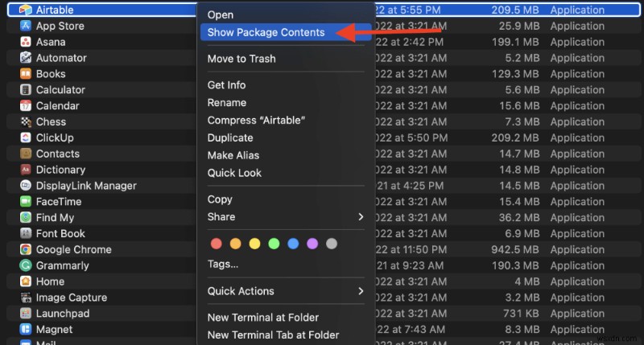Select the Asana app icon
644x345 pixels.
26,42
